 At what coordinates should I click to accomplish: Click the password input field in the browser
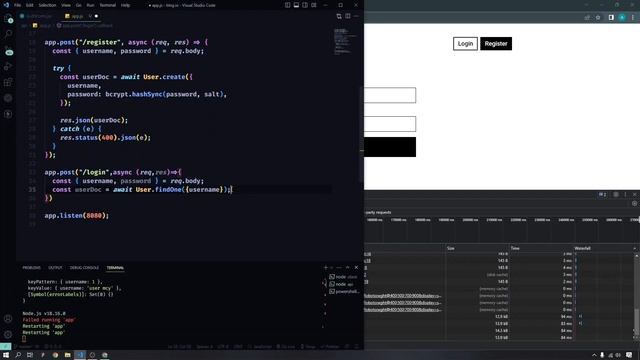point(390,124)
